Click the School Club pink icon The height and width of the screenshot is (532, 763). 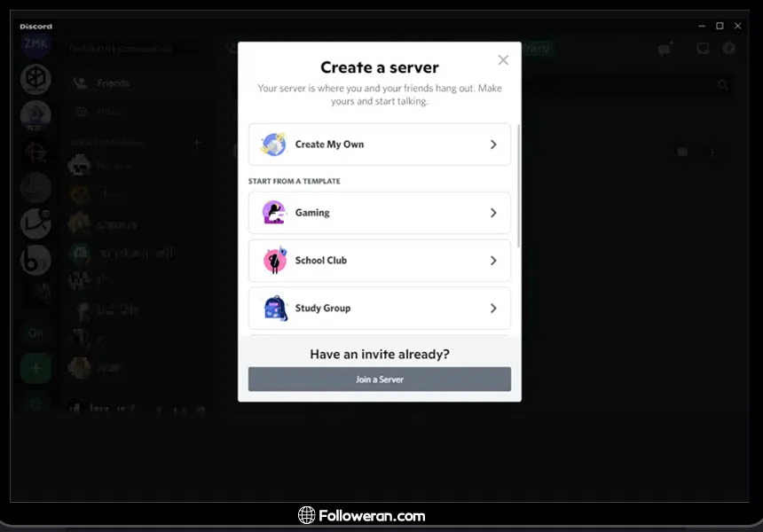(275, 260)
